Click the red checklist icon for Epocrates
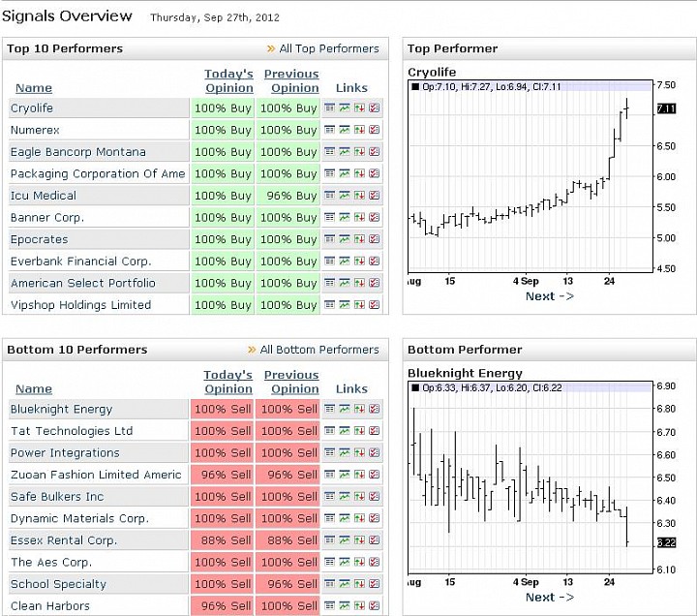 (x=375, y=239)
